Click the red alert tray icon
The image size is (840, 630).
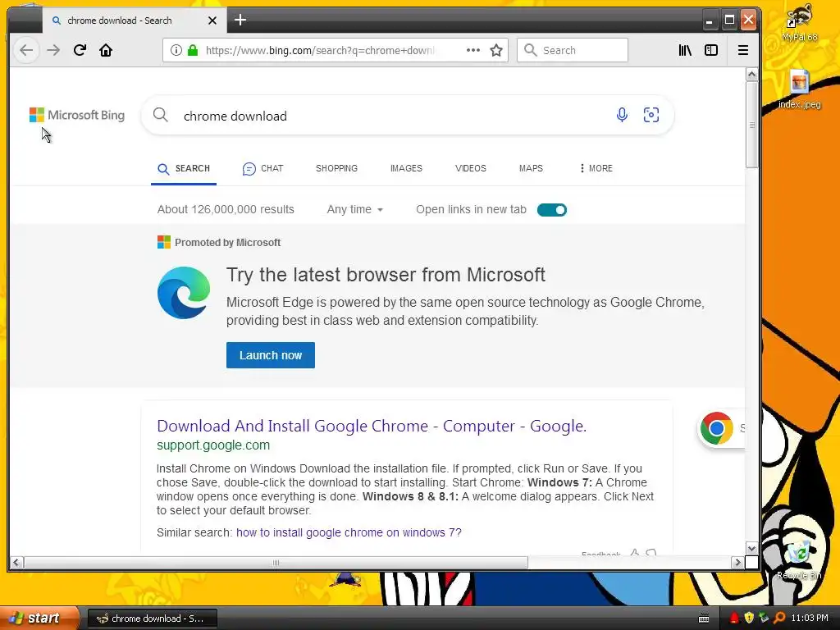click(x=734, y=619)
